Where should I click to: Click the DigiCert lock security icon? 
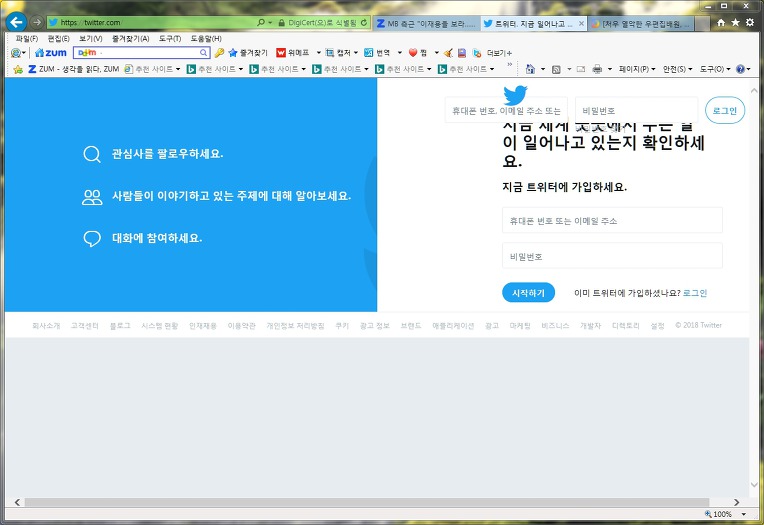point(282,23)
